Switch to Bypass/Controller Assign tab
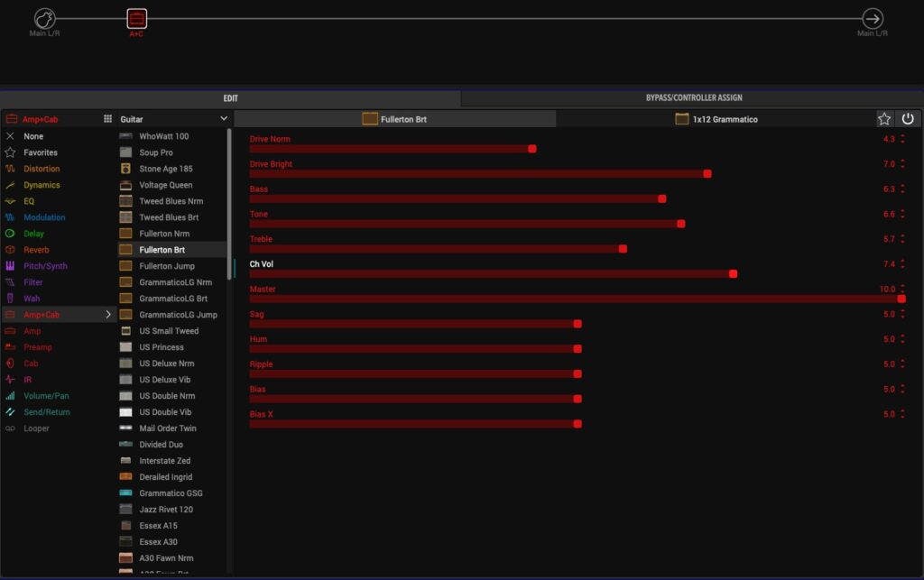 pyautogui.click(x=693, y=97)
